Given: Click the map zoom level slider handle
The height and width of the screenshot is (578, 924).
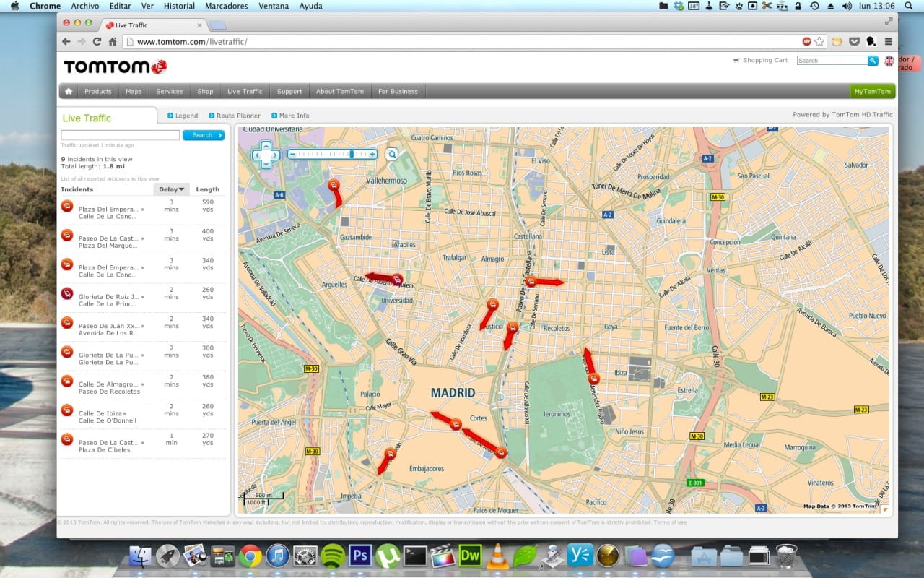Looking at the screenshot, I should [x=352, y=154].
